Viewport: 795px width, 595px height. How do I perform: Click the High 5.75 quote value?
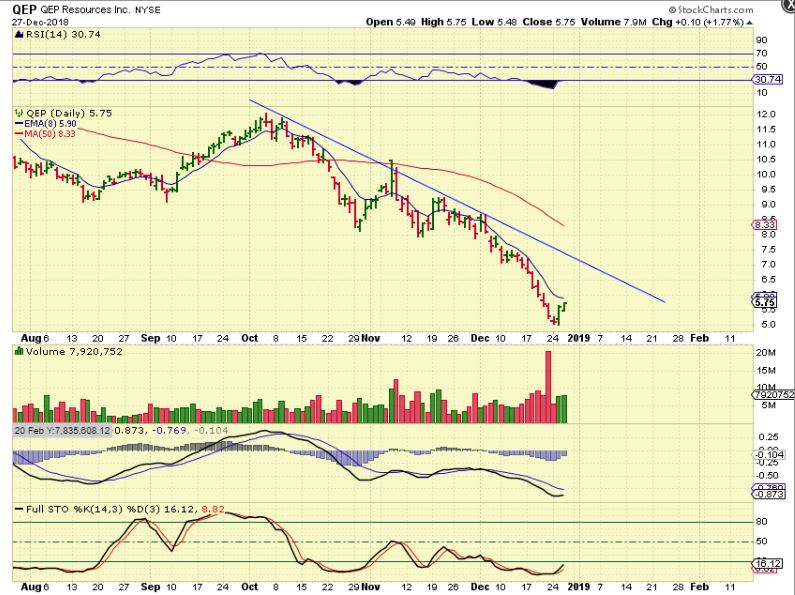(x=444, y=22)
